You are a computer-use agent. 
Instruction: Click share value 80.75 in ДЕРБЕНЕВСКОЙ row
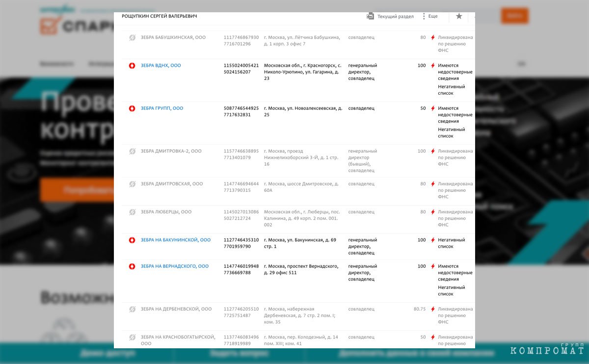pyautogui.click(x=420, y=309)
